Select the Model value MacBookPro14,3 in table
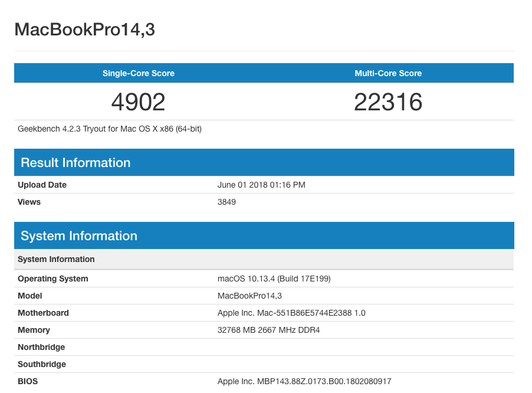Image resolution: width=532 pixels, height=393 pixels. coord(249,296)
